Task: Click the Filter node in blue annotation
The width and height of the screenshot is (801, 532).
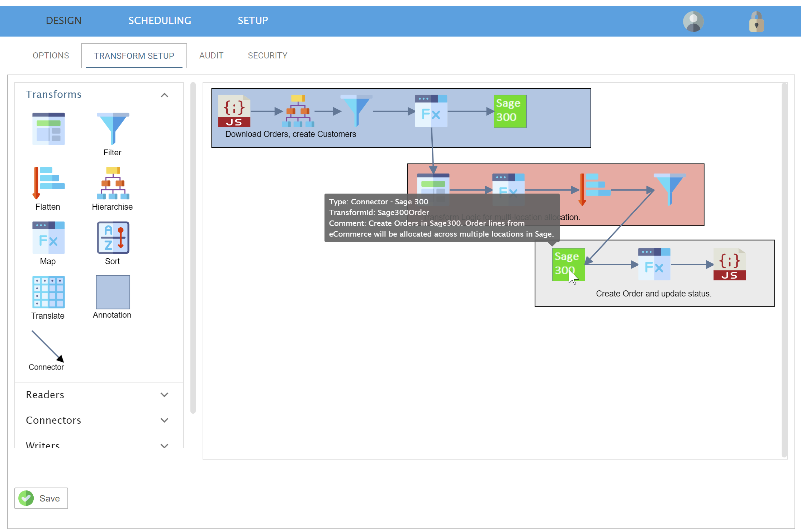Action: 356,111
